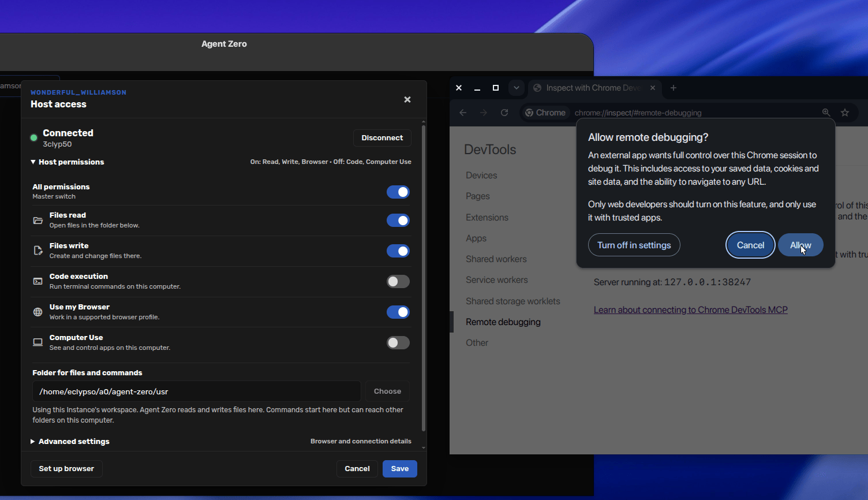
Task: Reload the Chrome inspect page
Action: click(x=504, y=113)
